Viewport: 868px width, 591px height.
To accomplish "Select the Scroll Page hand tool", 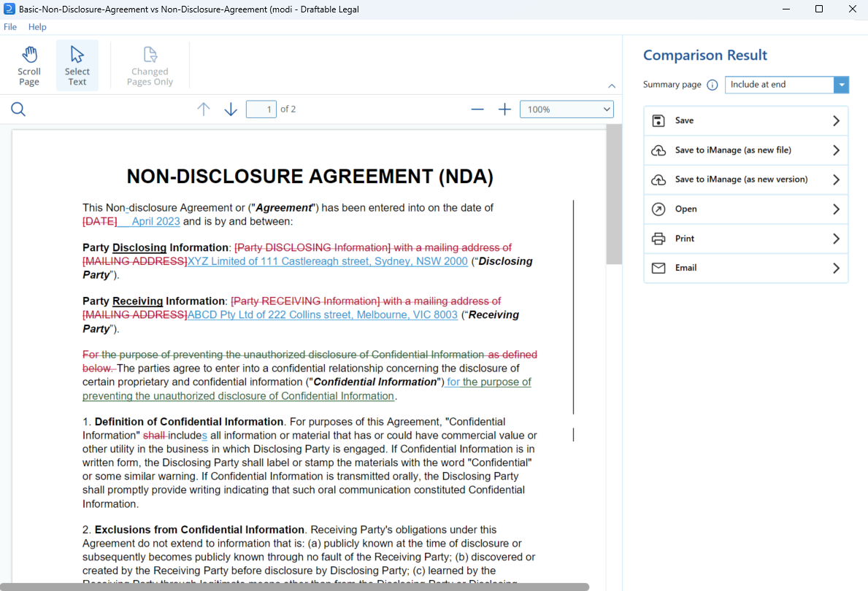I will click(x=29, y=65).
